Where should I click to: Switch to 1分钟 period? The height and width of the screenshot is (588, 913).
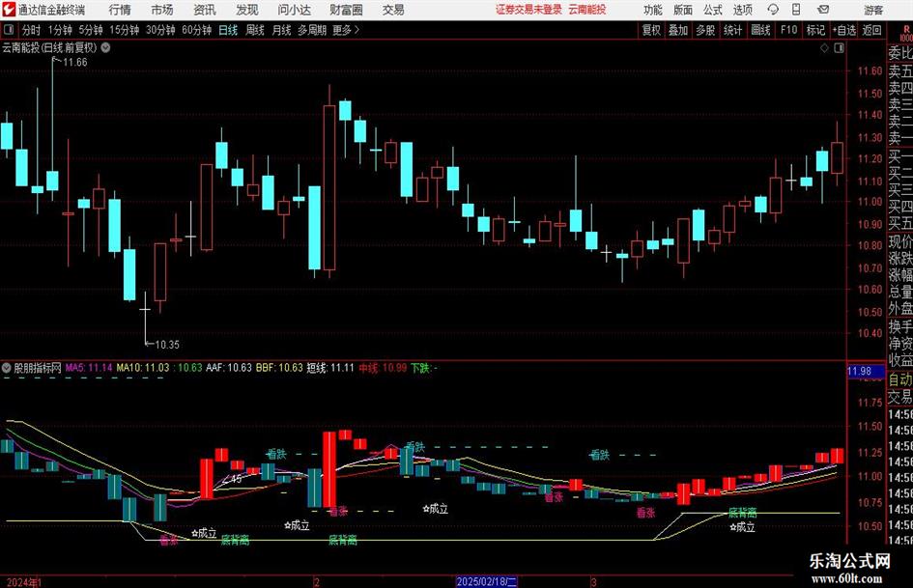60,30
